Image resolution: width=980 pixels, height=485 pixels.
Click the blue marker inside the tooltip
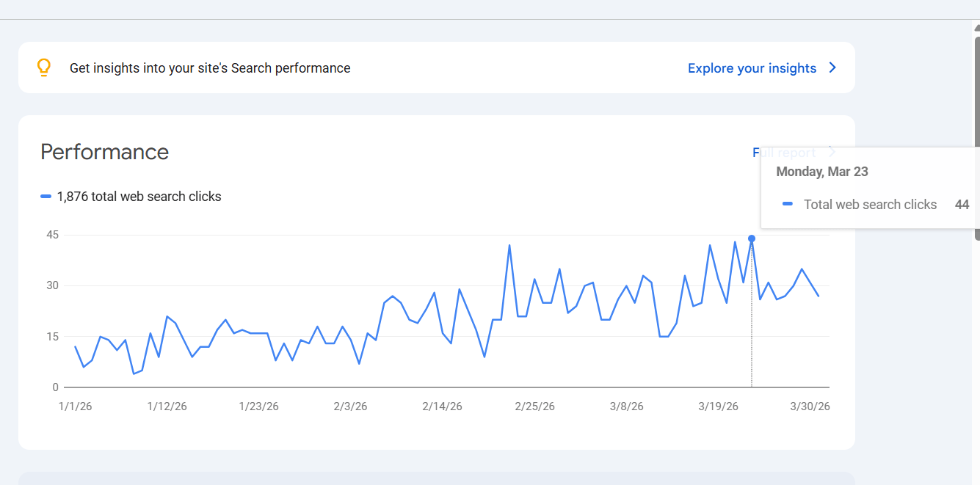788,204
